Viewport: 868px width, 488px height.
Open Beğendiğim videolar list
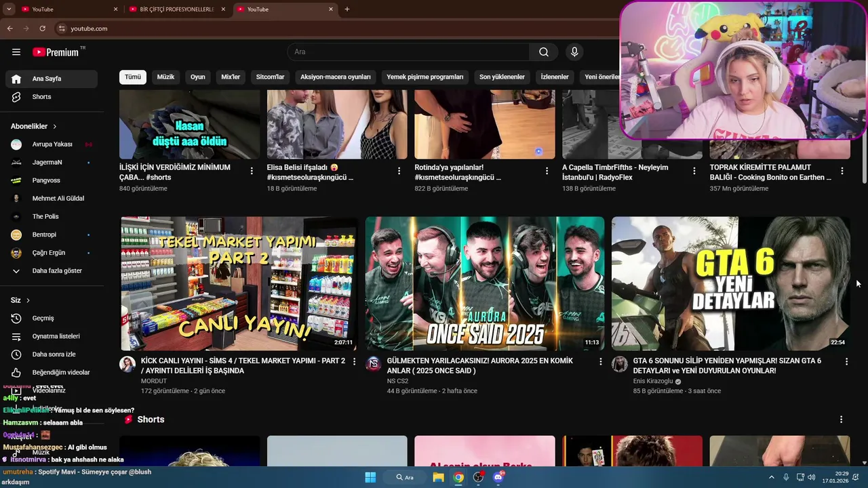(52, 372)
